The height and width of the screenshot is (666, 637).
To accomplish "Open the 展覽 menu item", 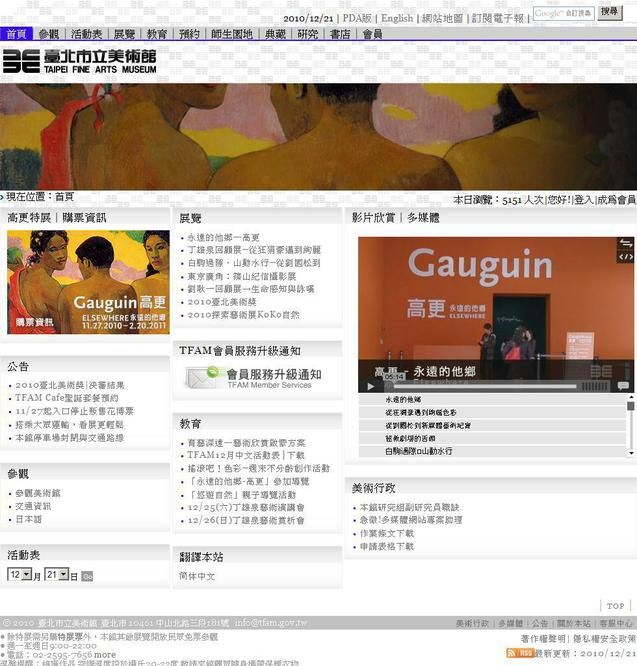I will 124,34.
